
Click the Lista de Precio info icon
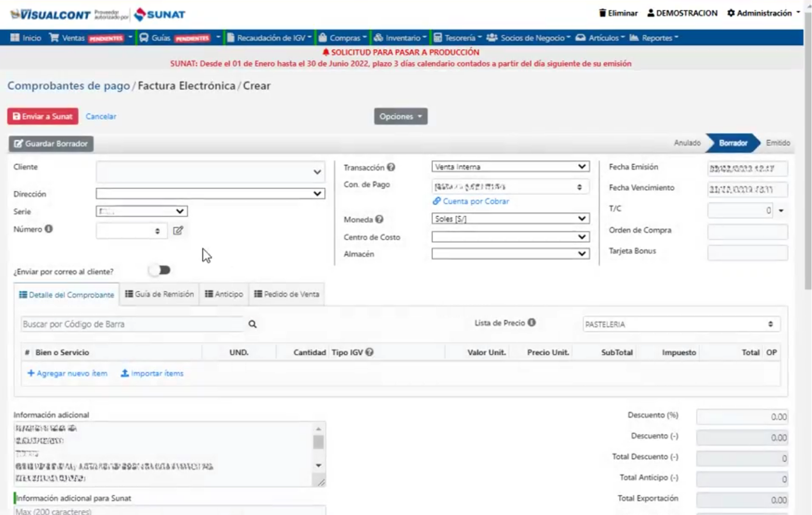(x=532, y=323)
